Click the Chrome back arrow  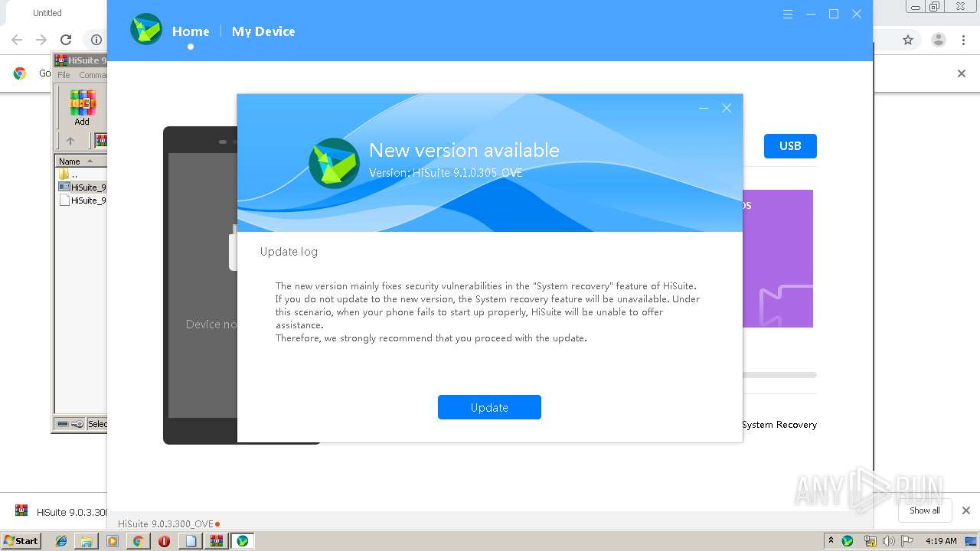(x=17, y=40)
